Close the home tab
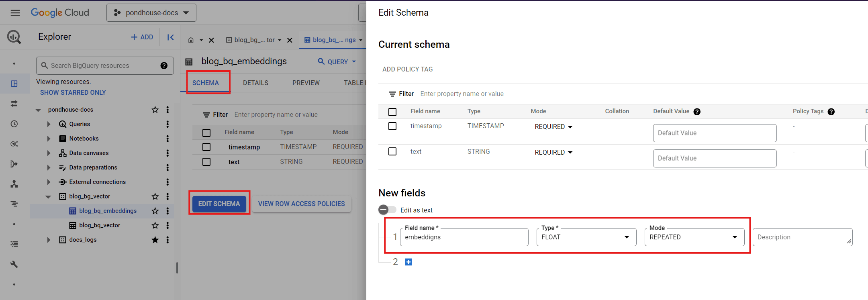Screen dimensions: 868x300 211,40
